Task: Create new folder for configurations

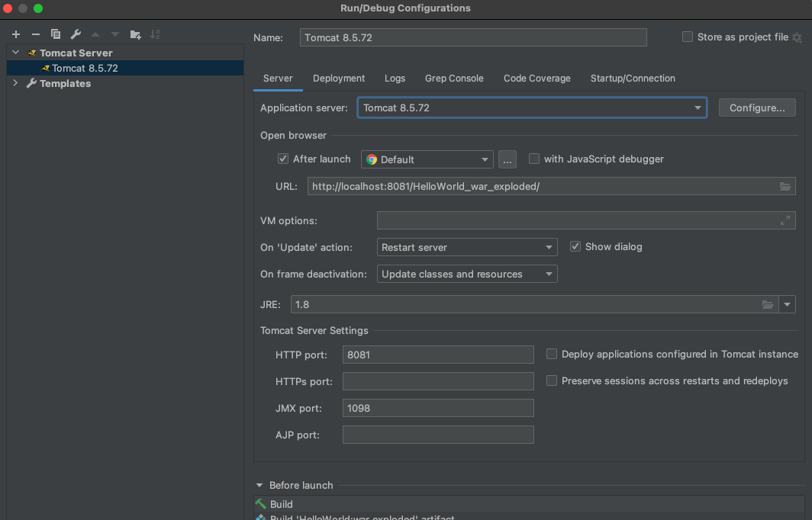Action: click(135, 34)
